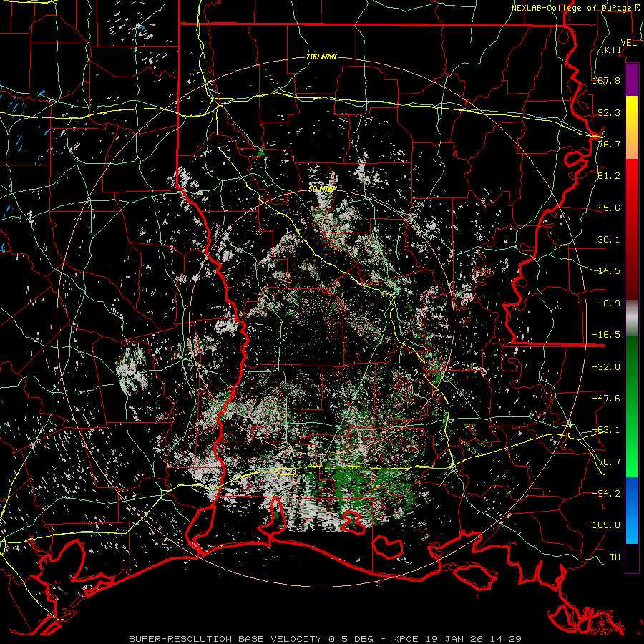Select the -32.0 legend value
644x644 pixels.
tap(606, 367)
